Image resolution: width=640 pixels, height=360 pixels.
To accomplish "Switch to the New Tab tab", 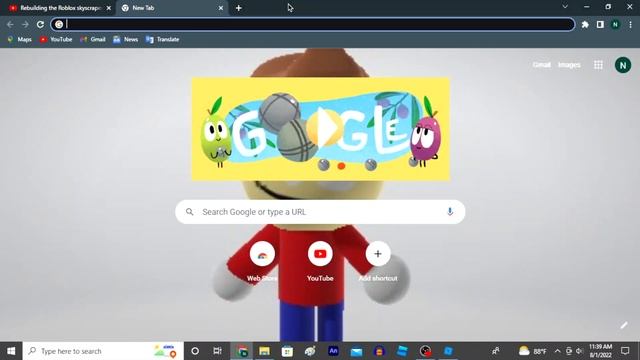I will [x=171, y=8].
